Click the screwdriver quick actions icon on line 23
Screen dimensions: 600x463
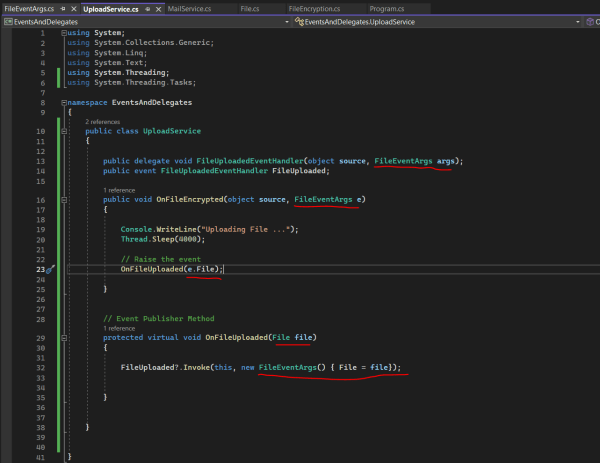tap(51, 269)
